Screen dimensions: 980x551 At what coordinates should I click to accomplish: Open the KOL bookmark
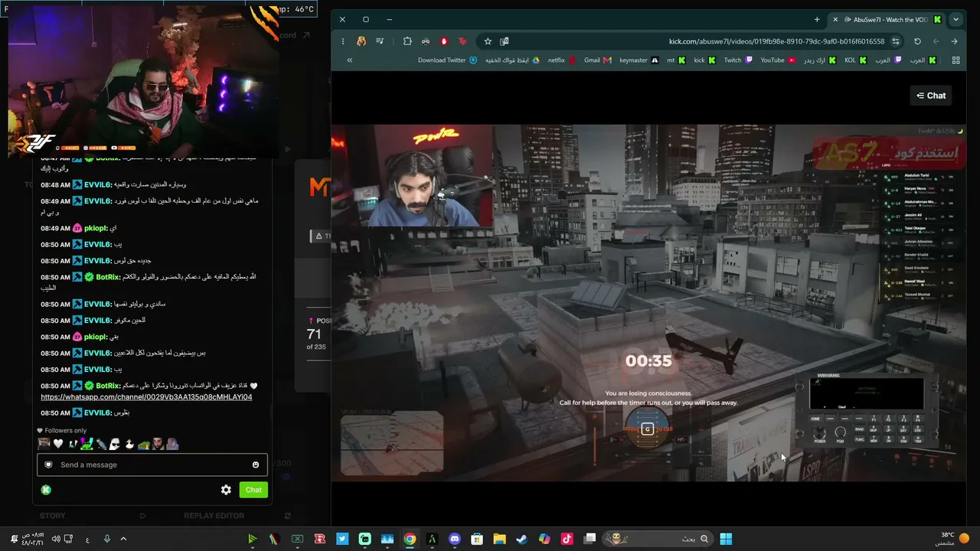point(856,60)
